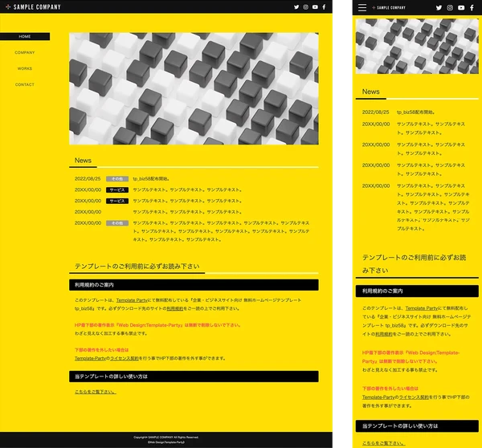Click red HP最下部の著作表示 warning on desktop
This screenshot has height=448, width=482.
point(157,325)
